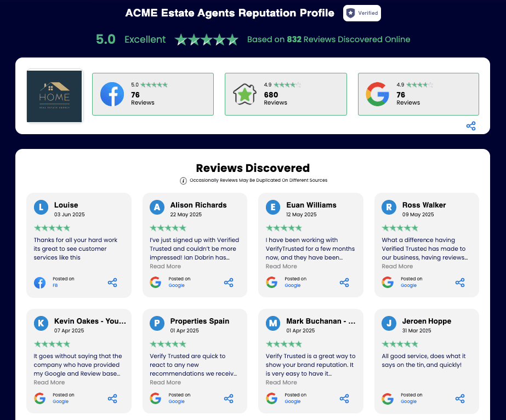Click the five-star rating on Ross Walker's review

(x=400, y=228)
